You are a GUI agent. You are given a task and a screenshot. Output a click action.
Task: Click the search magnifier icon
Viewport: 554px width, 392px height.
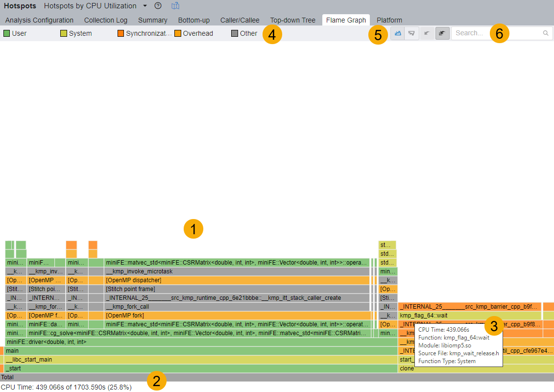point(546,33)
